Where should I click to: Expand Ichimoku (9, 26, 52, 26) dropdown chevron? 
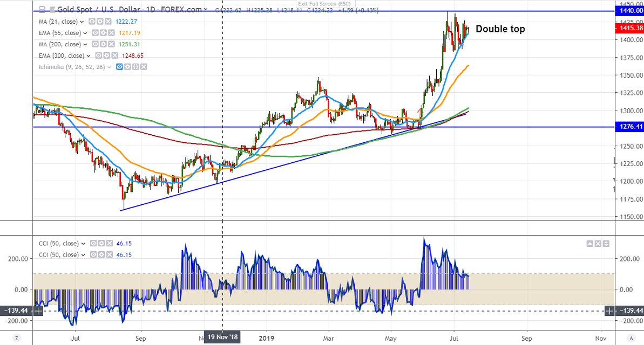pyautogui.click(x=109, y=67)
